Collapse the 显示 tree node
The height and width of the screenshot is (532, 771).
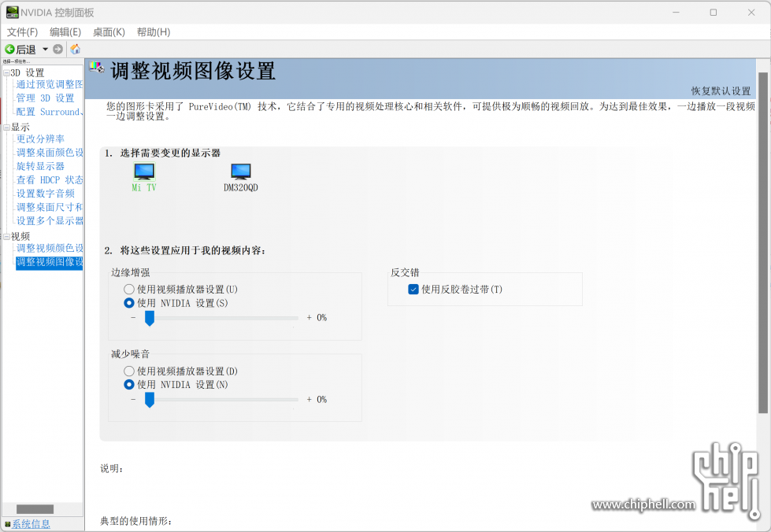click(x=6, y=127)
